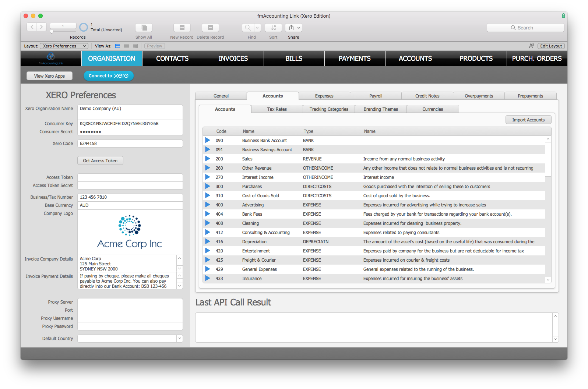Open account 091 Business Savings Account arrow
Screen dimensions: 588x389
coord(208,149)
